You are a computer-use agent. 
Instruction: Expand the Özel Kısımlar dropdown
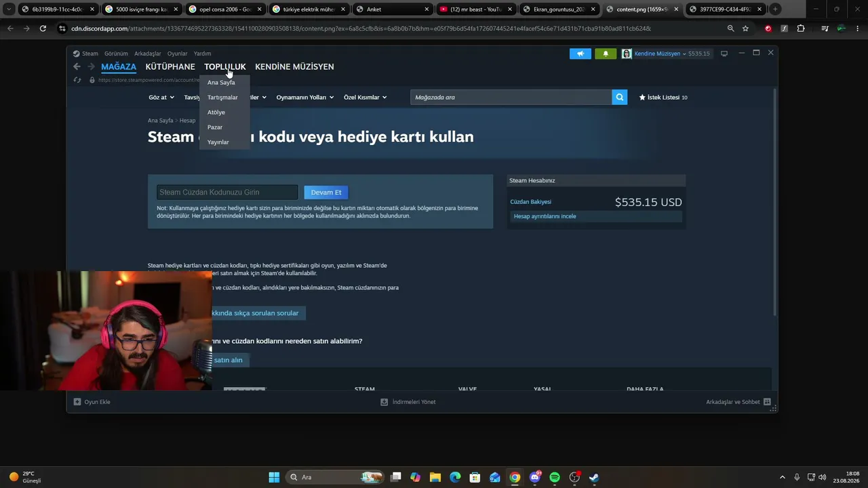tap(366, 98)
